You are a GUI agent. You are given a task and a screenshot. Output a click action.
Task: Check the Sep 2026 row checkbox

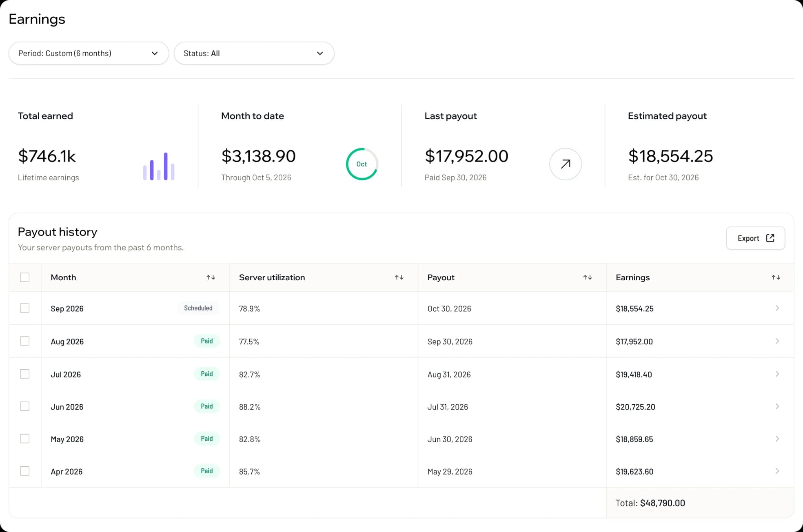pos(25,308)
